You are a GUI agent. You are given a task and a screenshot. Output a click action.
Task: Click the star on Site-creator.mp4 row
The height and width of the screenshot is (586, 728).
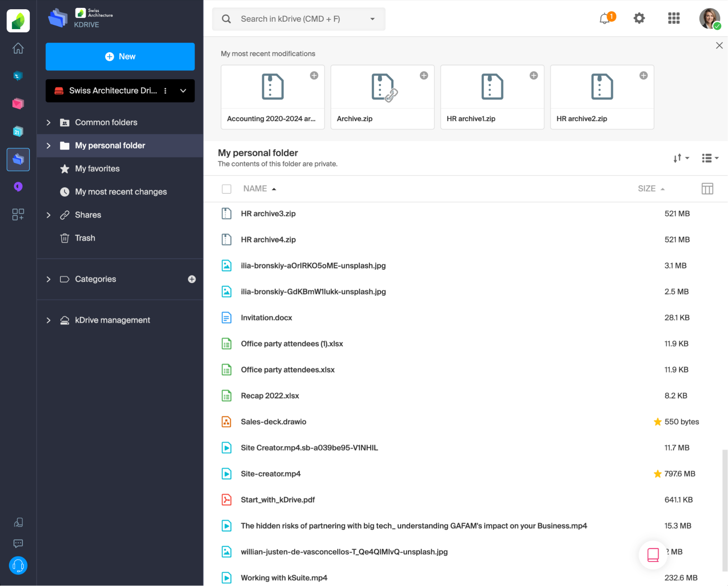pyautogui.click(x=658, y=474)
